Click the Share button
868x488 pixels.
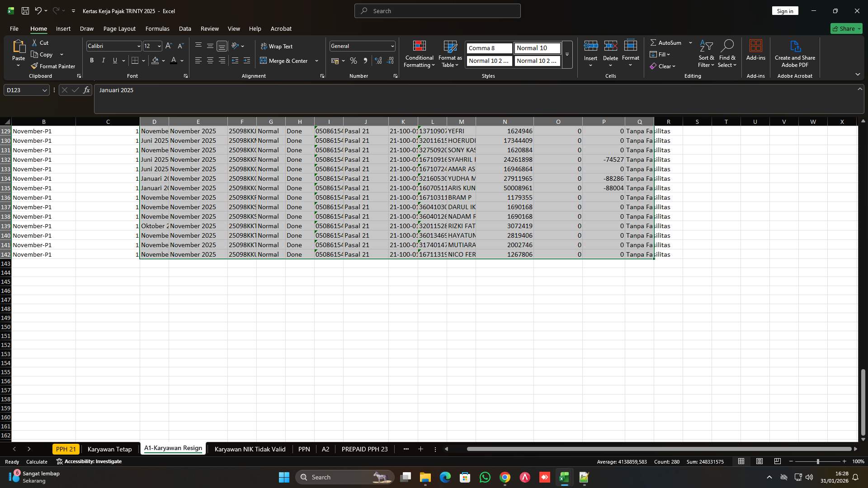(x=846, y=28)
